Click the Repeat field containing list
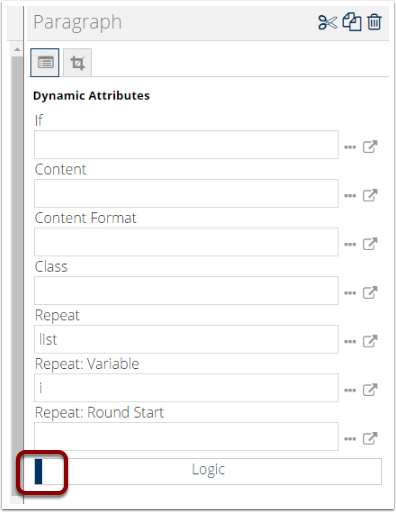Image resolution: width=396 pixels, height=512 pixels. (186, 340)
